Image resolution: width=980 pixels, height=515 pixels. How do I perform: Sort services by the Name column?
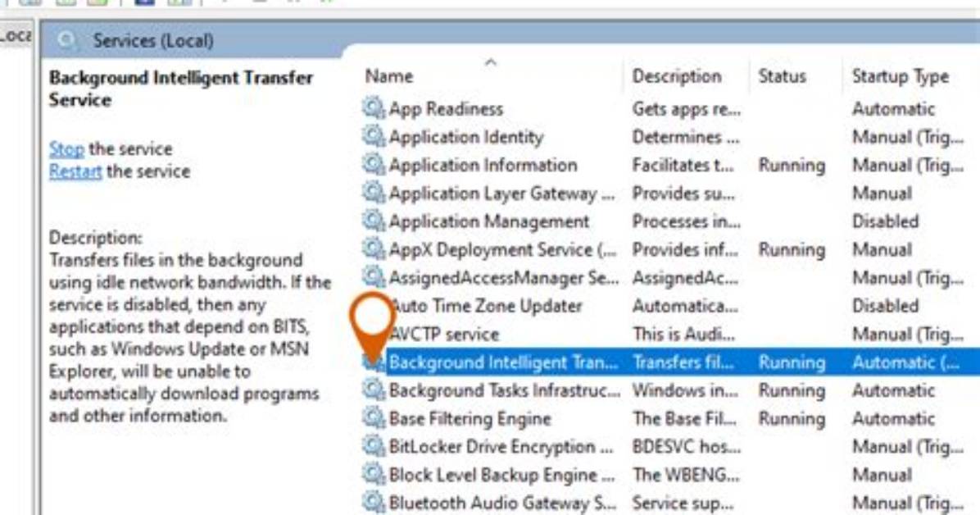point(388,76)
